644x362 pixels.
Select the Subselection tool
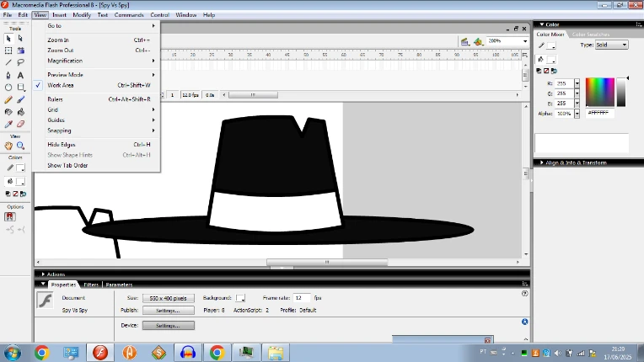[20, 39]
